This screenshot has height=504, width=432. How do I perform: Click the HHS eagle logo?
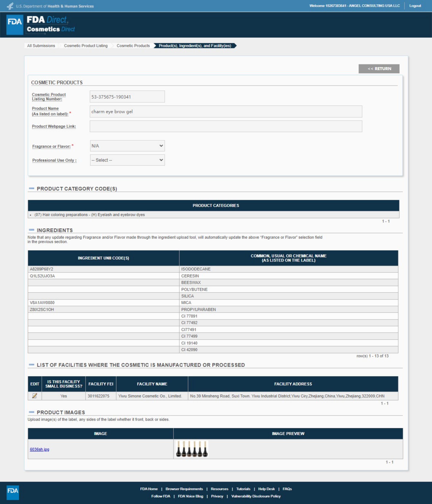[10, 6]
